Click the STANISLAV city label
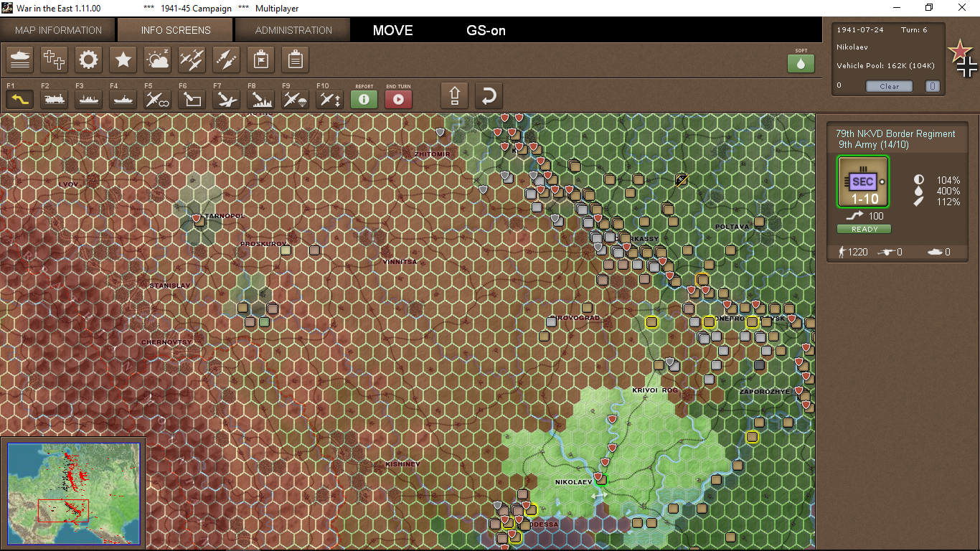 coord(170,286)
